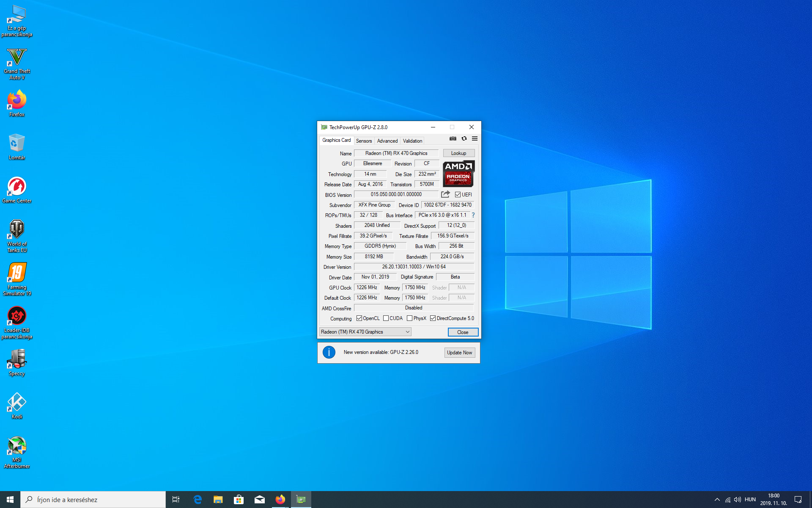Open File Explorer from taskbar
Screen dimensions: 812x508
pyautogui.click(x=218, y=500)
